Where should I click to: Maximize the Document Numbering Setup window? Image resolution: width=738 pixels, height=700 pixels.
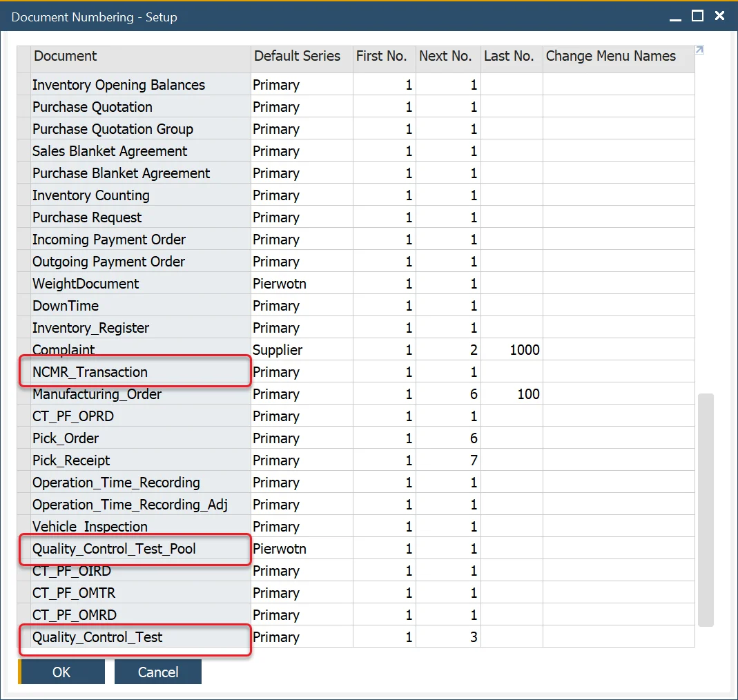point(697,16)
